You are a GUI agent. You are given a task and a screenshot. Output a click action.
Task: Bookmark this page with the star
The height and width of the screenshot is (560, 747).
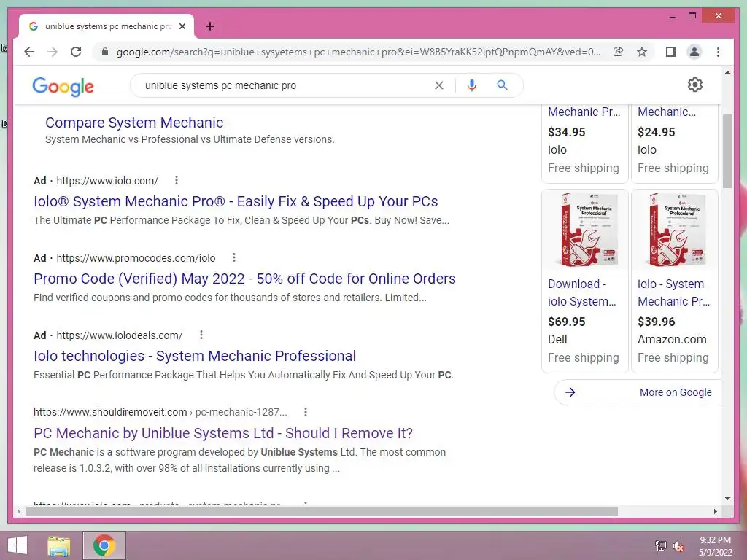coord(642,52)
